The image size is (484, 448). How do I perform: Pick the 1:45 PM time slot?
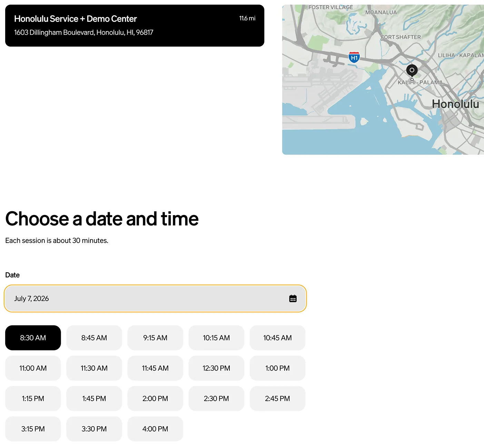click(x=94, y=398)
